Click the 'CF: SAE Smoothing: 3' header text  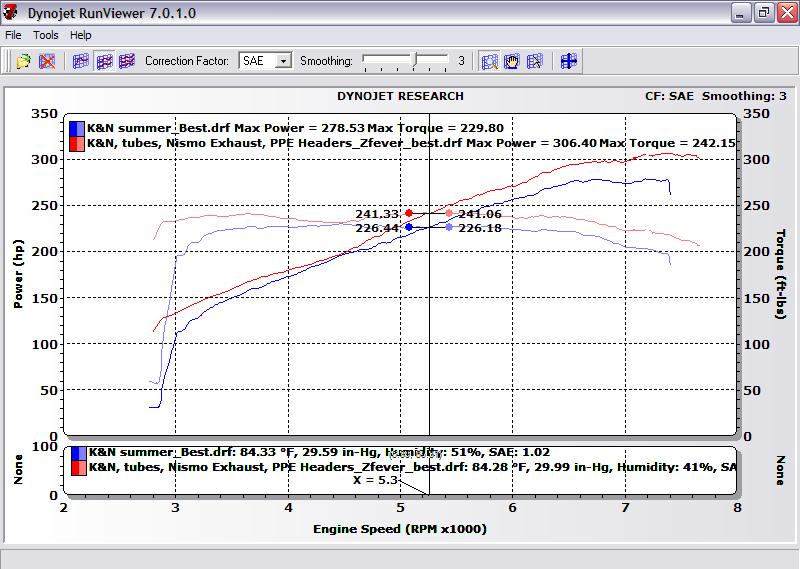(x=716, y=96)
